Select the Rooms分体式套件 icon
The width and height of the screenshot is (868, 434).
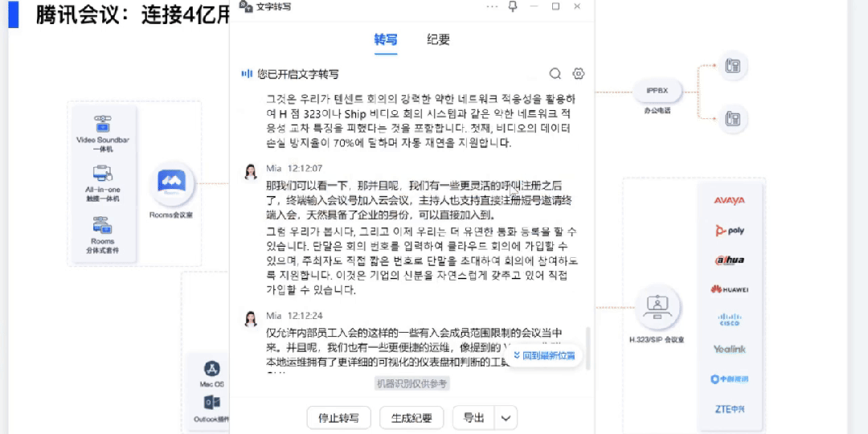[x=102, y=225]
